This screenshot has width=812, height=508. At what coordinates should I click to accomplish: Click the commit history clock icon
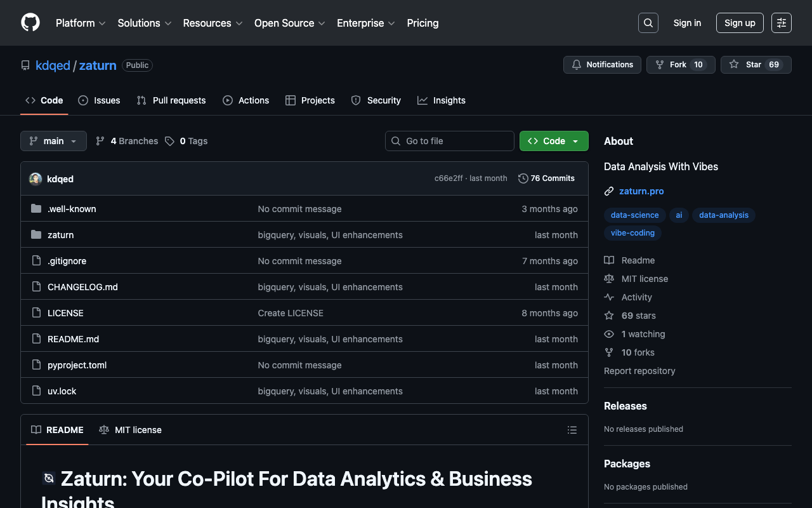point(523,178)
